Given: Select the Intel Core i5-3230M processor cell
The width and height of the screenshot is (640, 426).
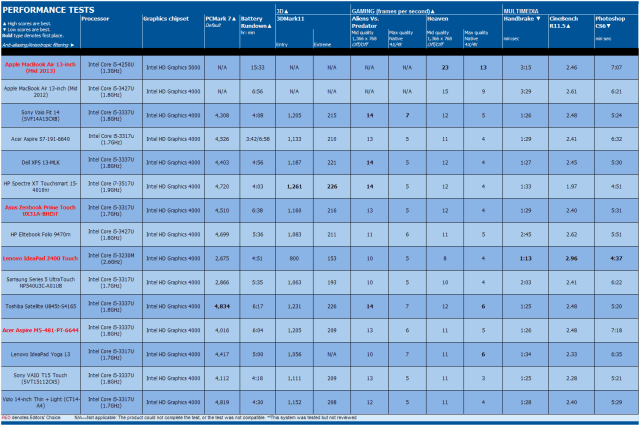Looking at the screenshot, I should [111, 258].
